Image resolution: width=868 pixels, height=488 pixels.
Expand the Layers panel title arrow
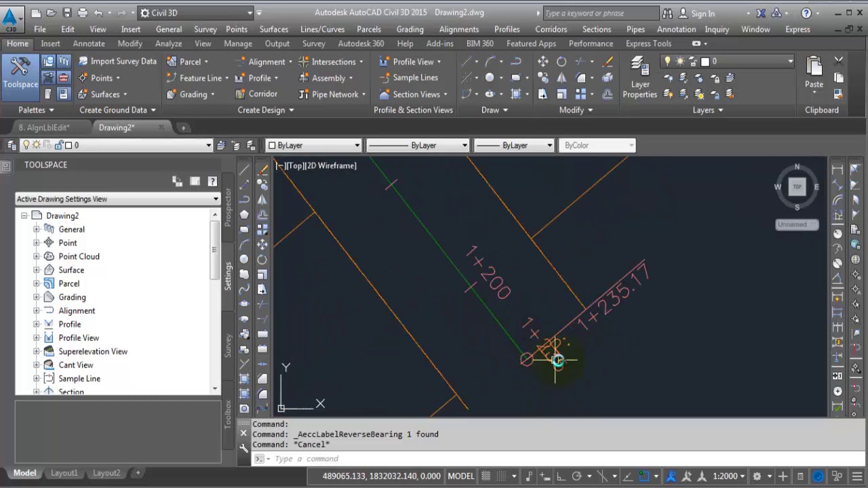coord(720,110)
